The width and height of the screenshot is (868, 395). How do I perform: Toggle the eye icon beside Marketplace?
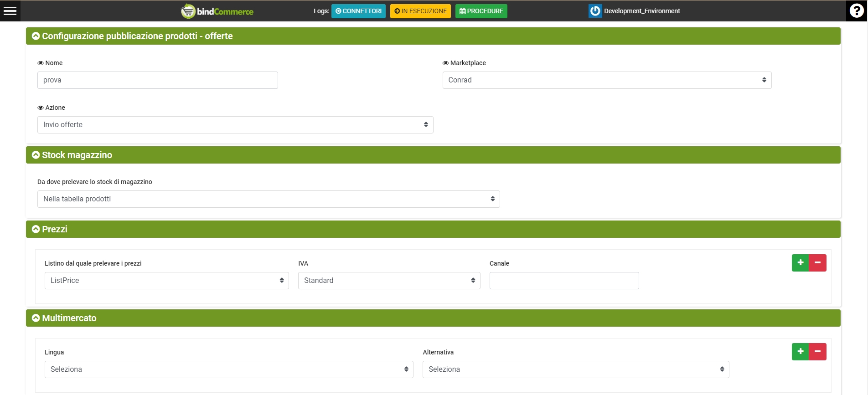point(445,63)
